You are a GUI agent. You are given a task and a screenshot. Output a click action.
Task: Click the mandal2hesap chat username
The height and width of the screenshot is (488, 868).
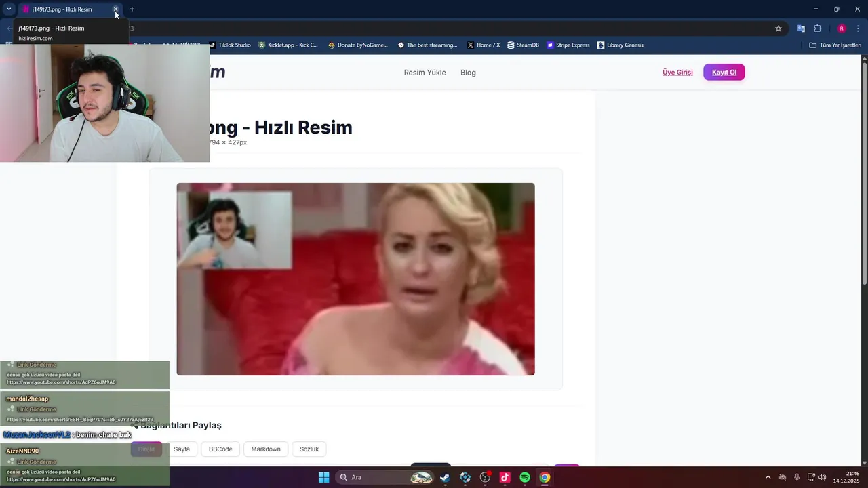coord(27,399)
